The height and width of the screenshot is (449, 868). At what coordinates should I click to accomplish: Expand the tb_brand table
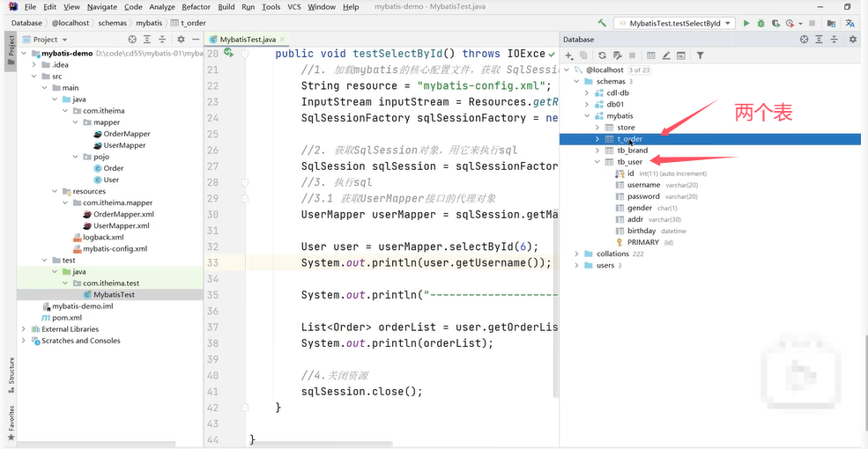(597, 151)
